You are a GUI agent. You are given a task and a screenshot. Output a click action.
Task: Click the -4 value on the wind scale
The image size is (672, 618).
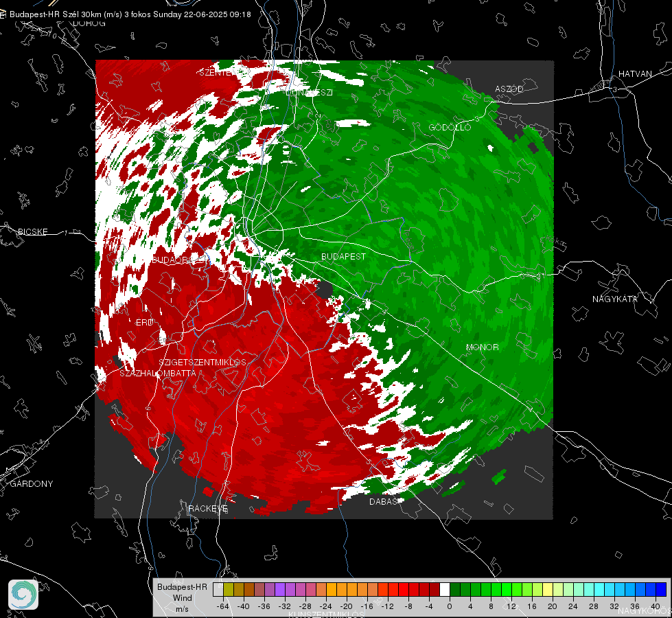coord(429,606)
